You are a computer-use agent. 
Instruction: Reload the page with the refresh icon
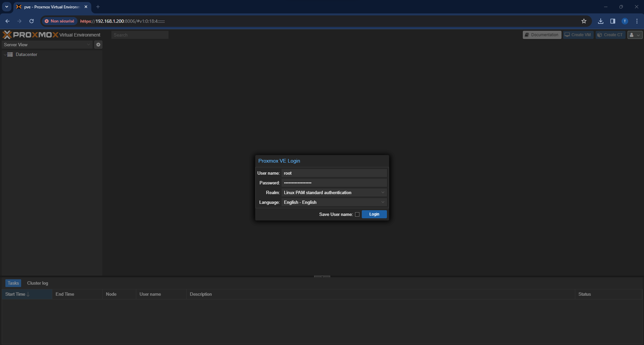click(32, 21)
